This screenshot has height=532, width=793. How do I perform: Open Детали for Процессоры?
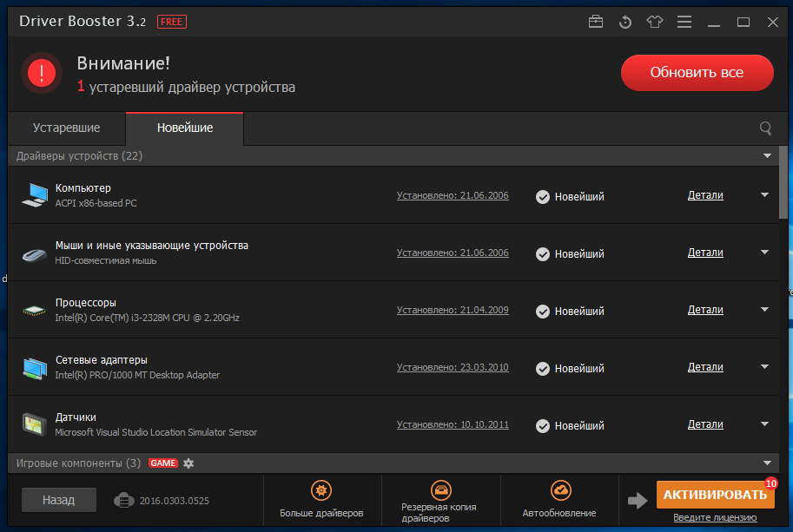click(705, 310)
